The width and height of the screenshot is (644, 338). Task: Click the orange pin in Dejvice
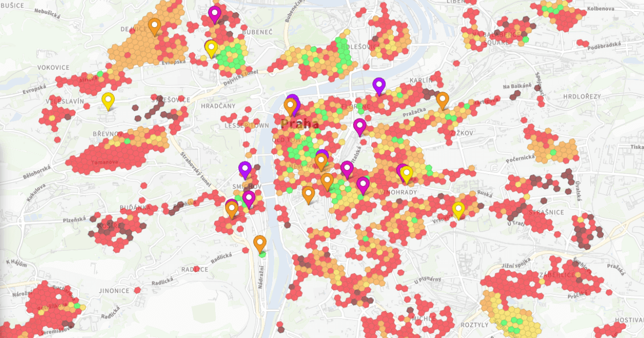(154, 24)
